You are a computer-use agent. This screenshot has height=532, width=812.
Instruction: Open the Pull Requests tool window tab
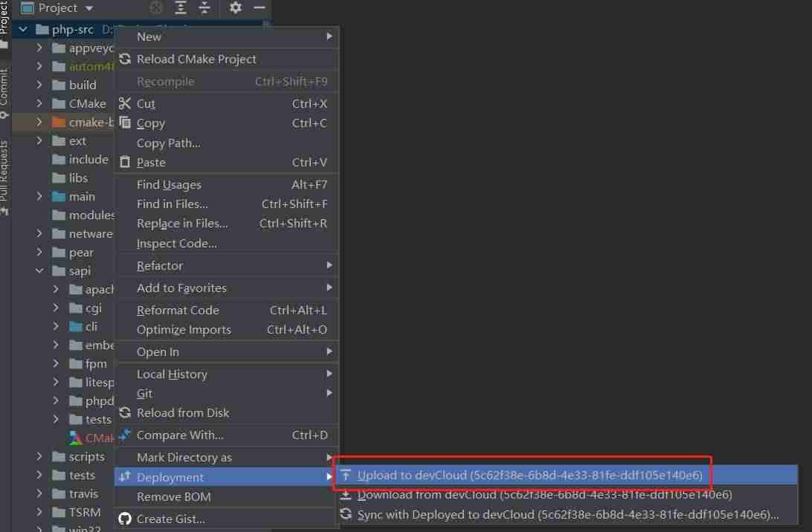click(x=4, y=177)
